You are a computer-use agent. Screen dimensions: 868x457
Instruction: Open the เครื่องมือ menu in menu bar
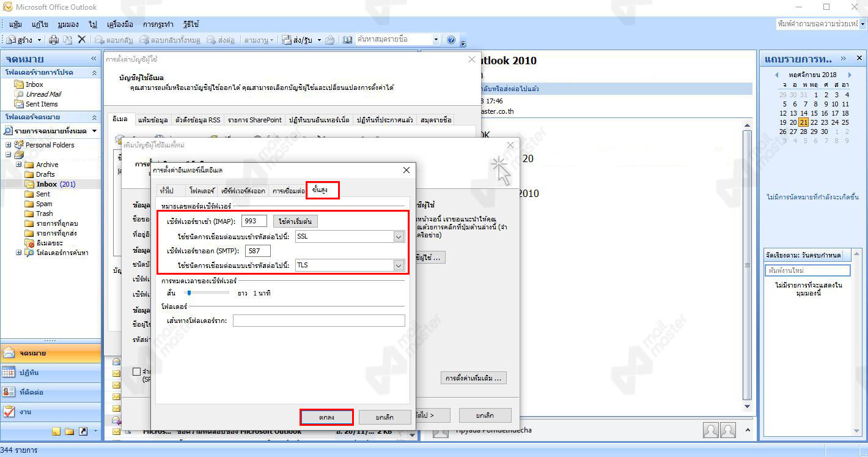click(120, 24)
